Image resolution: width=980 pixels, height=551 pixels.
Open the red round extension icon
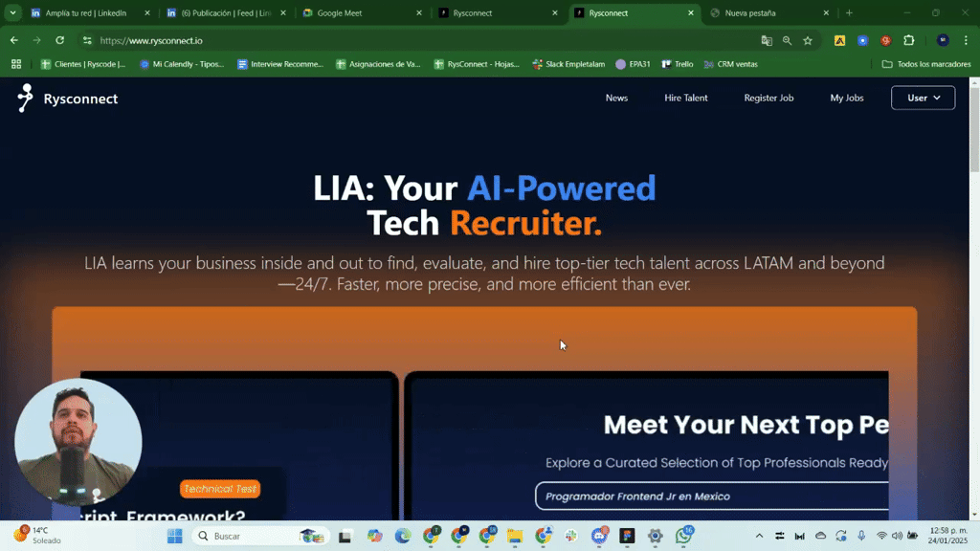pyautogui.click(x=885, y=40)
